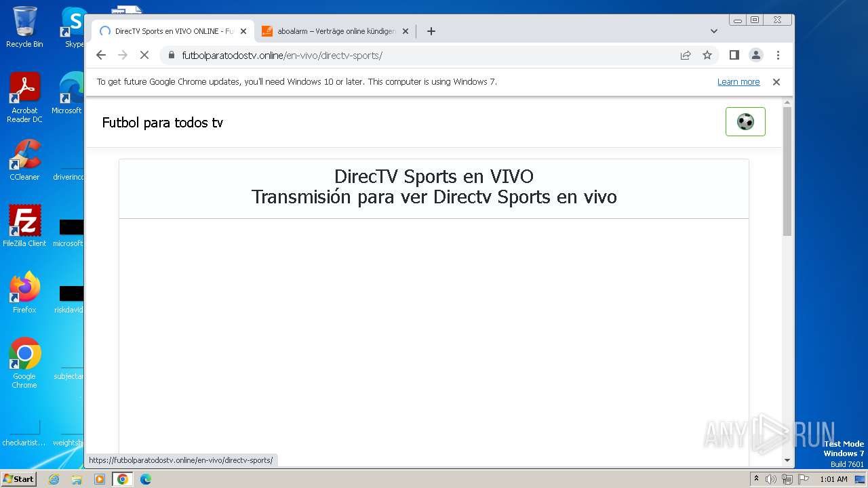
Task: Open the Learn more link
Action: point(738,82)
